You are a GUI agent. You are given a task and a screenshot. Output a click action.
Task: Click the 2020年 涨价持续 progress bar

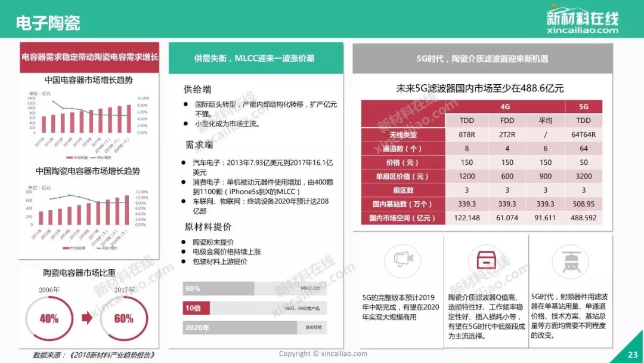point(254,328)
